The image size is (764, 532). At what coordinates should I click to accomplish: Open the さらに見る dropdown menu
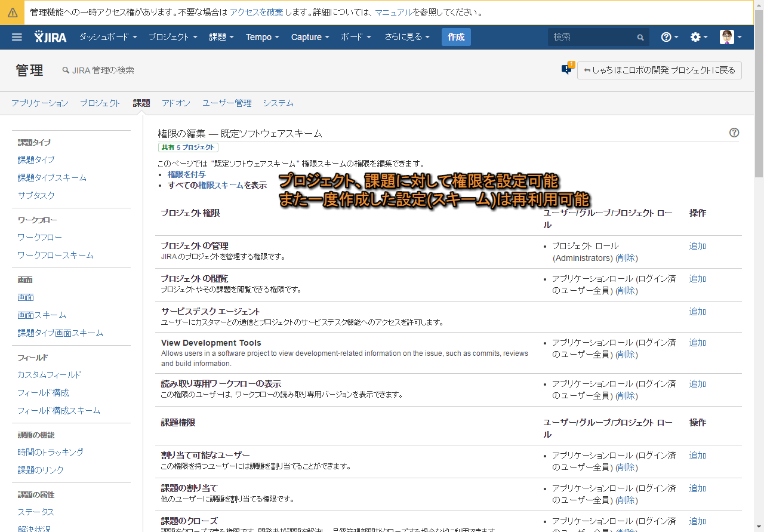click(x=407, y=37)
